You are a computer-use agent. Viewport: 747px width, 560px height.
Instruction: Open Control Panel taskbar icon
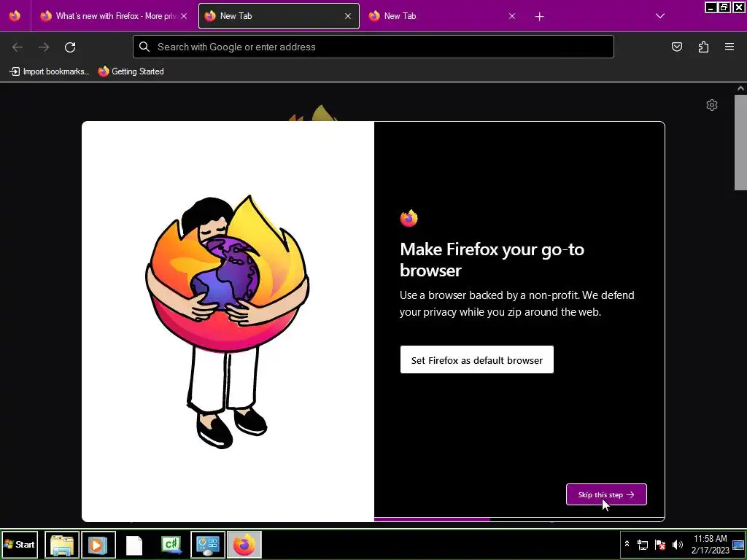(x=208, y=545)
